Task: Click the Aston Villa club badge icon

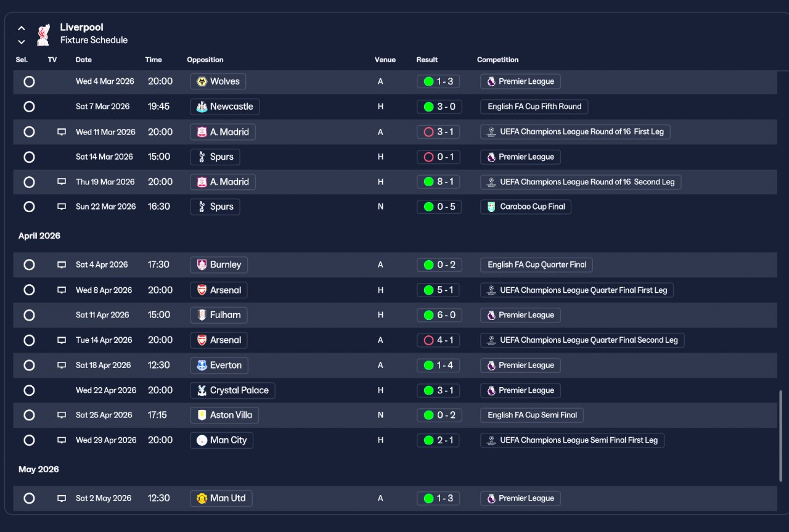Action: coord(202,415)
